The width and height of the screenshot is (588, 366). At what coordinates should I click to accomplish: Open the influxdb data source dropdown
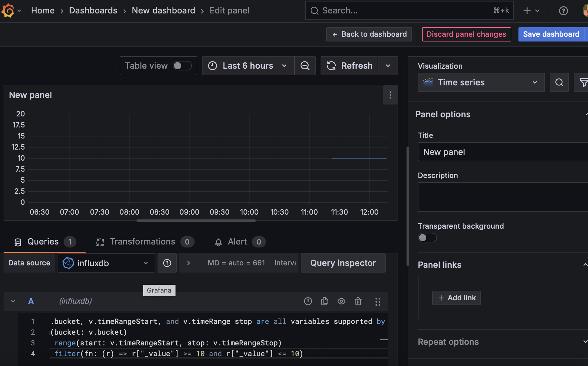tap(106, 263)
